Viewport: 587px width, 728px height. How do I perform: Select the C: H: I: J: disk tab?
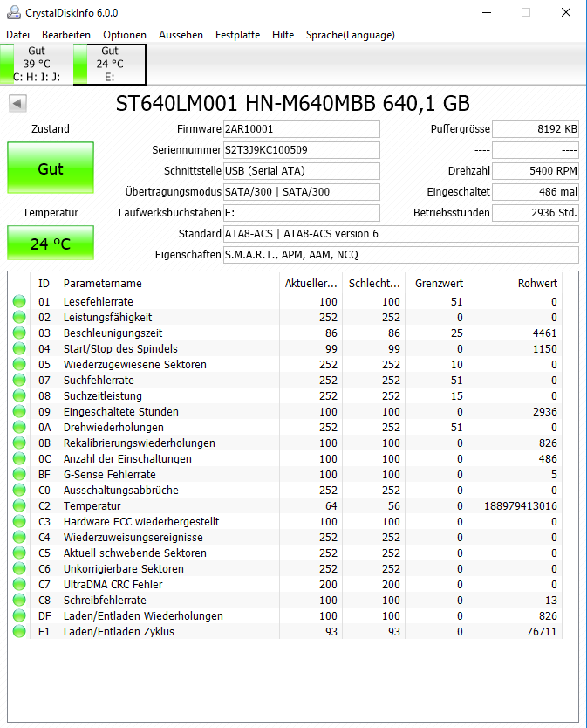click(36, 64)
